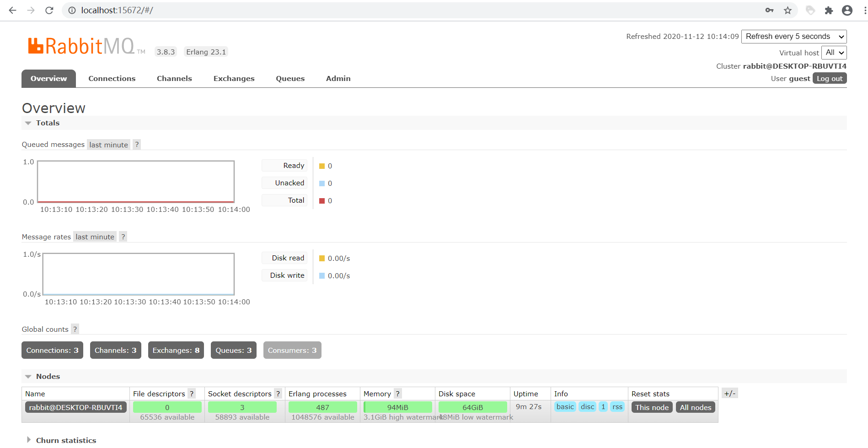Open help for Queued messages

coord(137,145)
